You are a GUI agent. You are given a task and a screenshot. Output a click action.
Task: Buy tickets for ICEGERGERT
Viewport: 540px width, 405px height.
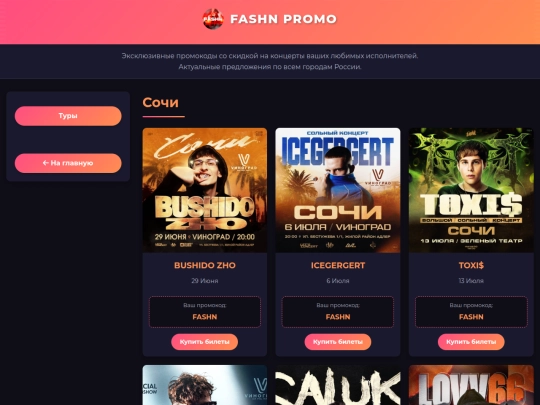click(338, 342)
